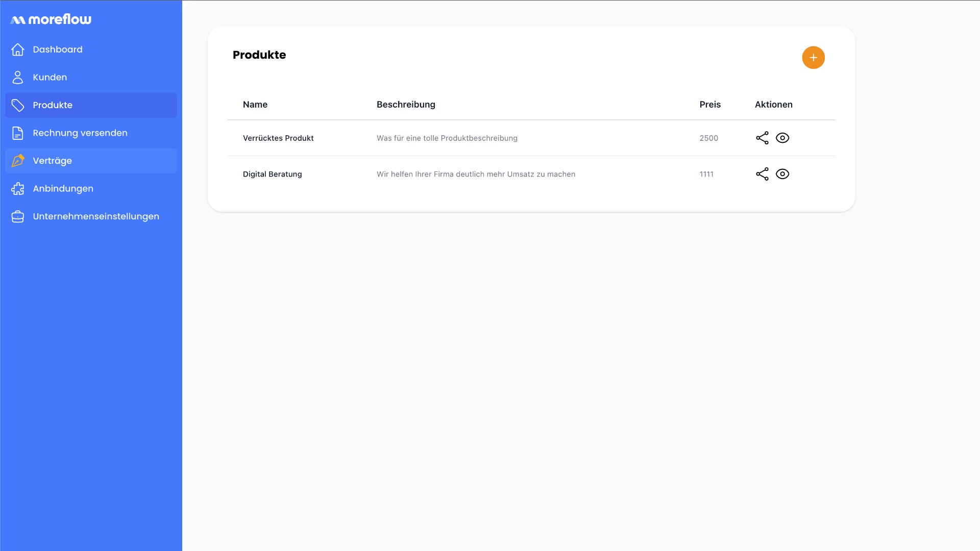Click the moreflow logo

[51, 19]
